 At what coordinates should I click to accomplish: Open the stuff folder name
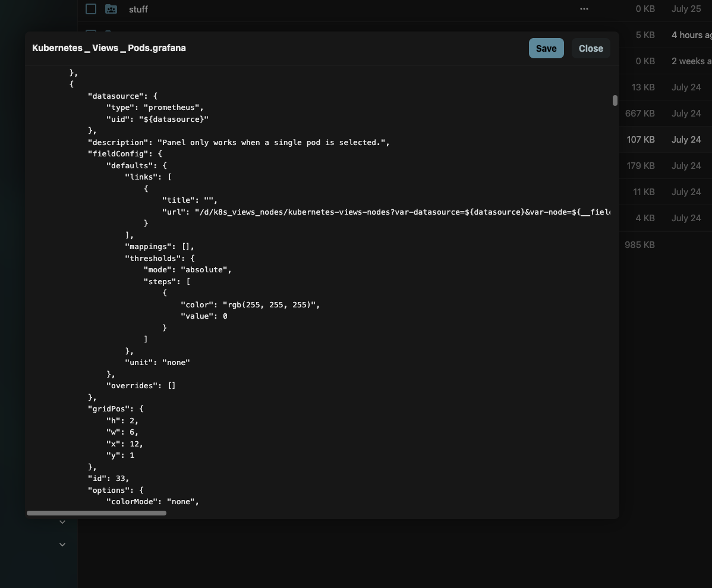pos(138,10)
